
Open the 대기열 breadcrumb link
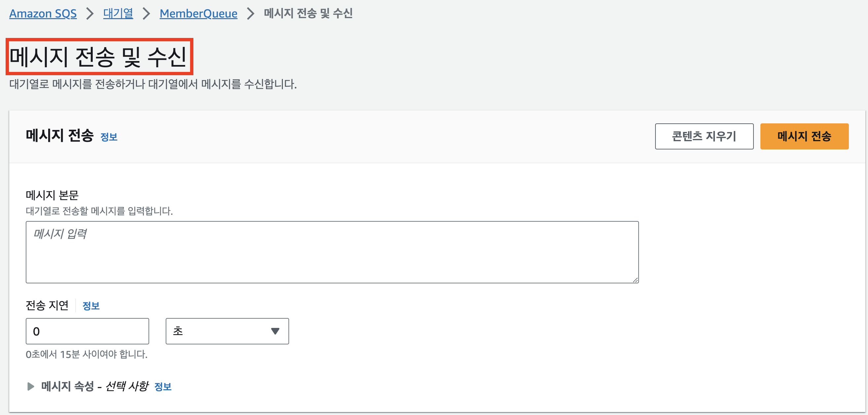pos(117,13)
